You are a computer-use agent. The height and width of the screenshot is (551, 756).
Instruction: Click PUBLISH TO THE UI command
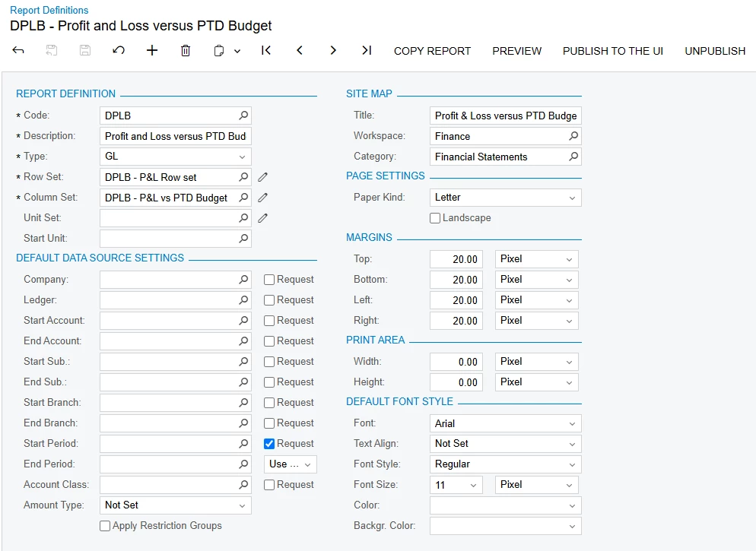click(x=613, y=51)
